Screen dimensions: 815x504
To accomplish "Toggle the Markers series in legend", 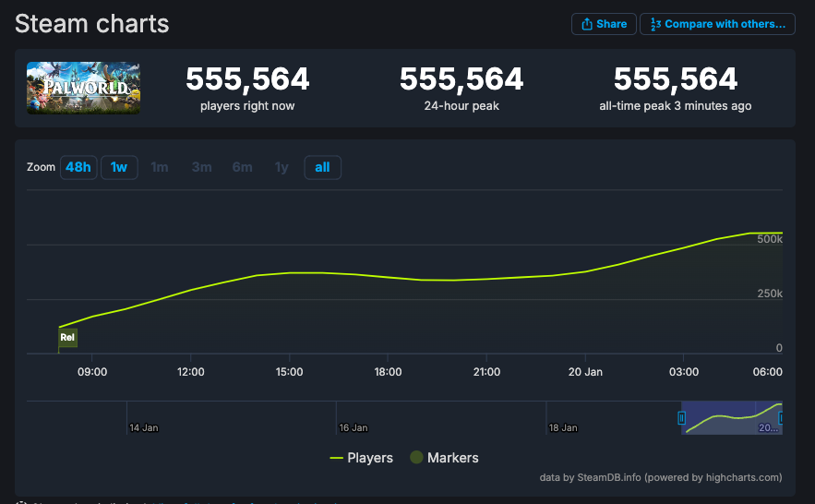I will (x=444, y=458).
